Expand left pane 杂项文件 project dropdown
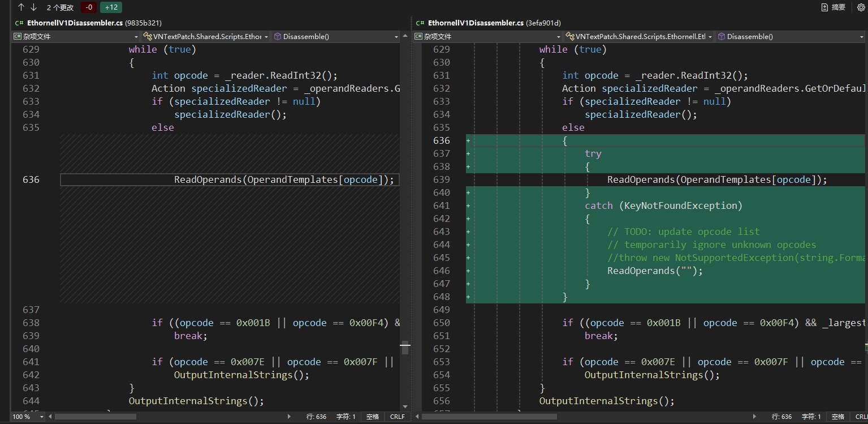 pos(76,36)
